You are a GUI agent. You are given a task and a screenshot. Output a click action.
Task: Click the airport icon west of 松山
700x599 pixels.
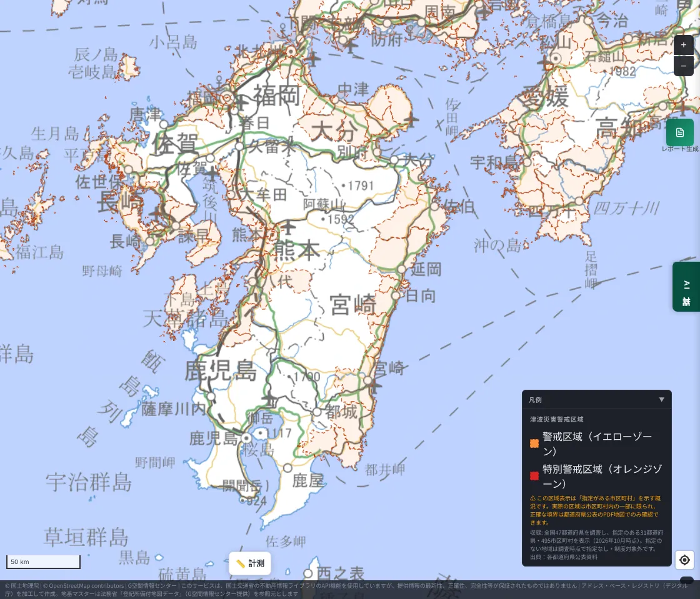(544, 63)
